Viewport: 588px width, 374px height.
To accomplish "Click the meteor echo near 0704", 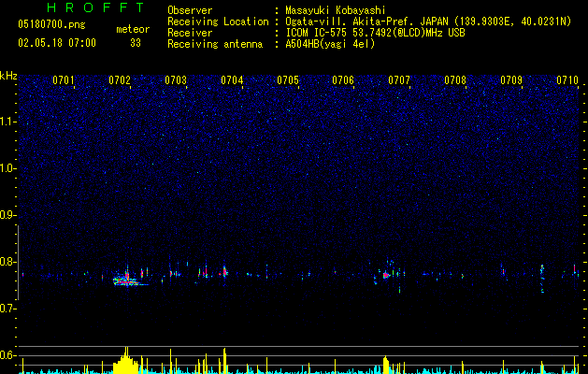I will pos(224,271).
